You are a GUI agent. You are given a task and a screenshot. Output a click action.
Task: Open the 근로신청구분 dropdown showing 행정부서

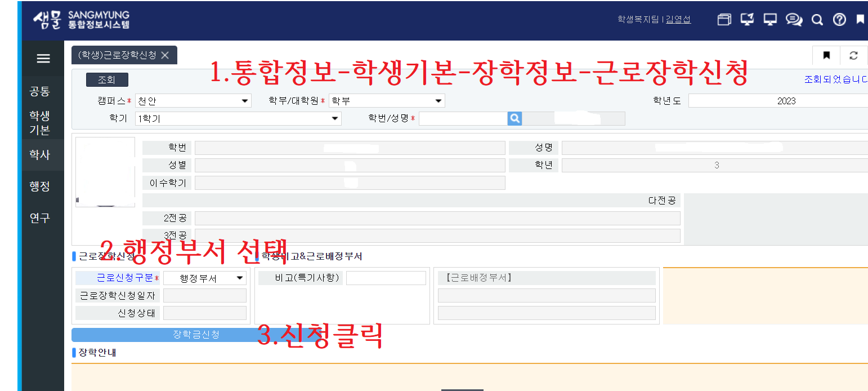pyautogui.click(x=205, y=278)
